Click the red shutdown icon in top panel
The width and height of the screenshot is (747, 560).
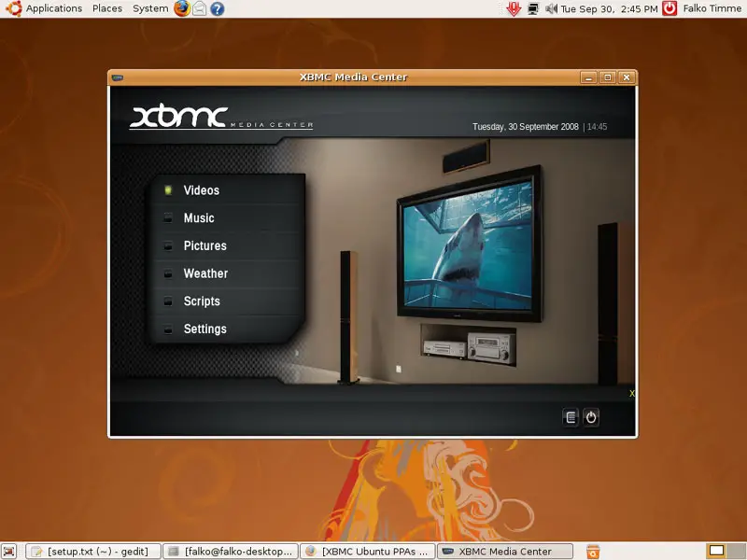point(669,8)
